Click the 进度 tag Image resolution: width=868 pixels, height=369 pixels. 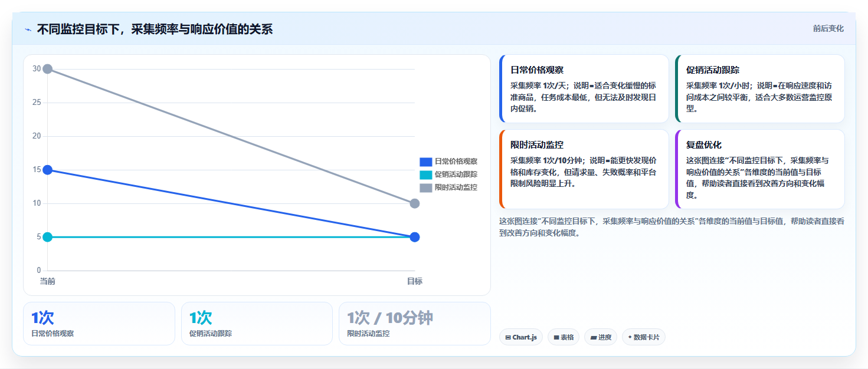600,337
